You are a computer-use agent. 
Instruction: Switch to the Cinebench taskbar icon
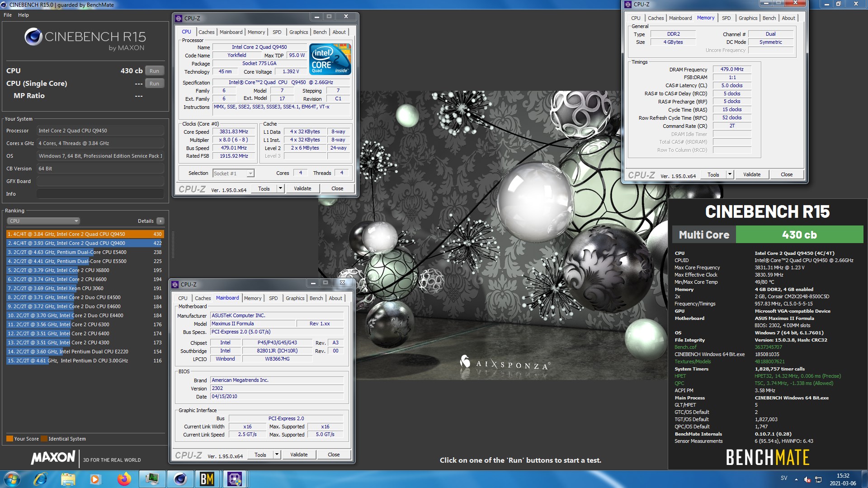pyautogui.click(x=180, y=479)
